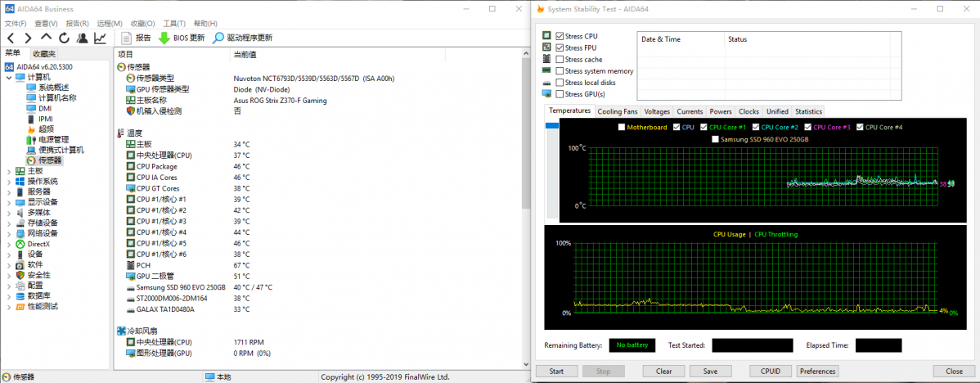The image size is (980, 383).
Task: Open Preferences in stability test
Action: pyautogui.click(x=817, y=372)
